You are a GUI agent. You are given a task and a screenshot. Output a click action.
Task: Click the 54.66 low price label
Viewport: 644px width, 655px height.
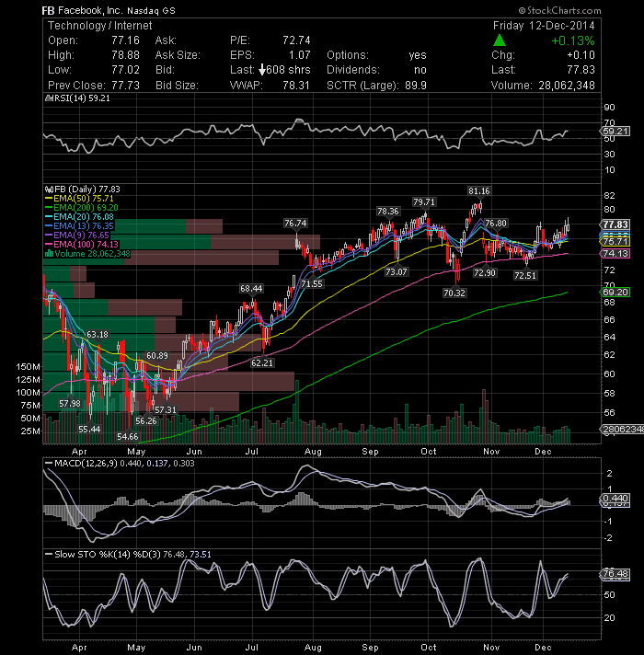[x=127, y=437]
